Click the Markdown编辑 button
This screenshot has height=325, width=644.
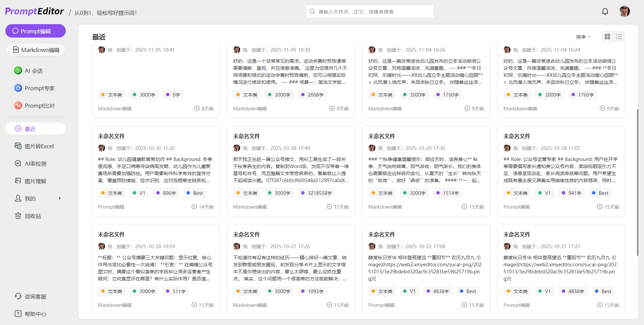click(x=35, y=50)
